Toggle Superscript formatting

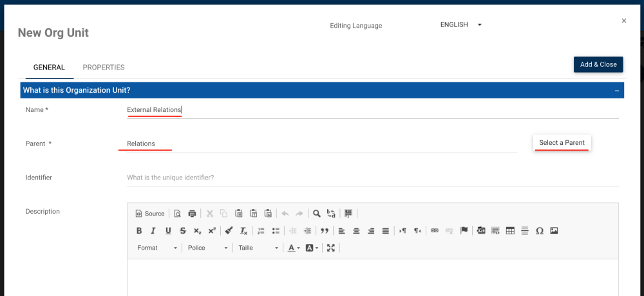point(212,231)
